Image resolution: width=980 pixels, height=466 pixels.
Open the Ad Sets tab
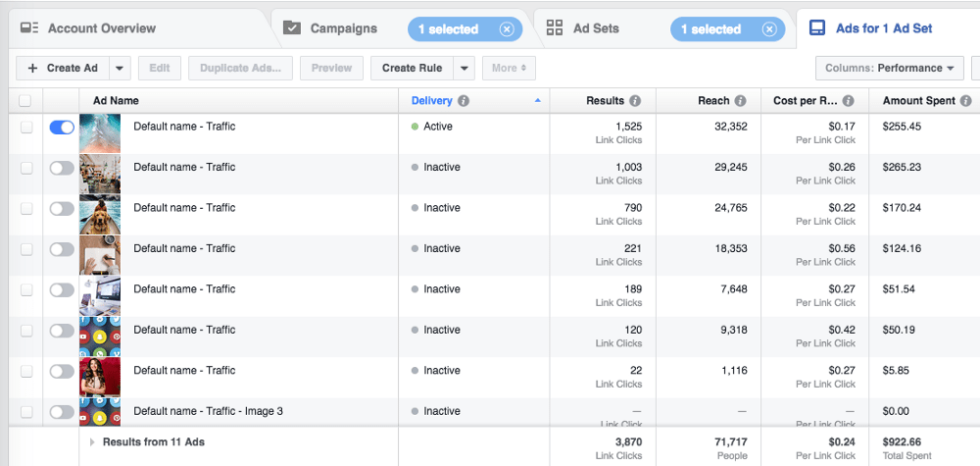596,28
